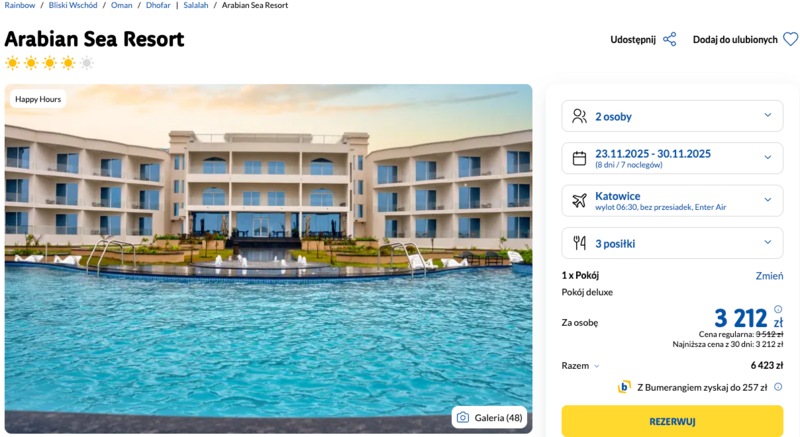This screenshot has height=437, width=800.
Task: Click the camera icon in Galeria button
Action: [x=462, y=417]
